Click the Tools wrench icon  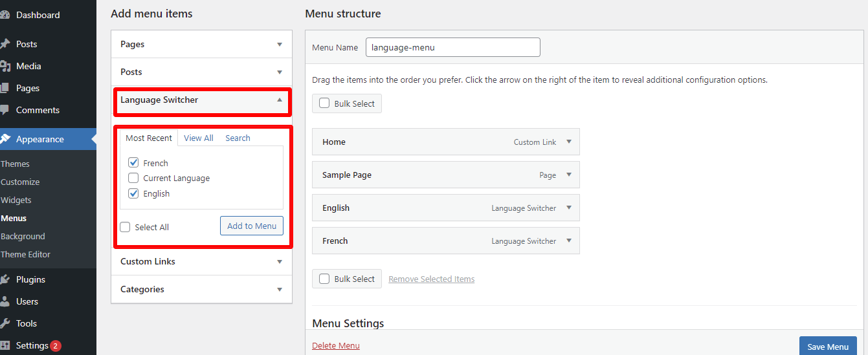(5, 323)
